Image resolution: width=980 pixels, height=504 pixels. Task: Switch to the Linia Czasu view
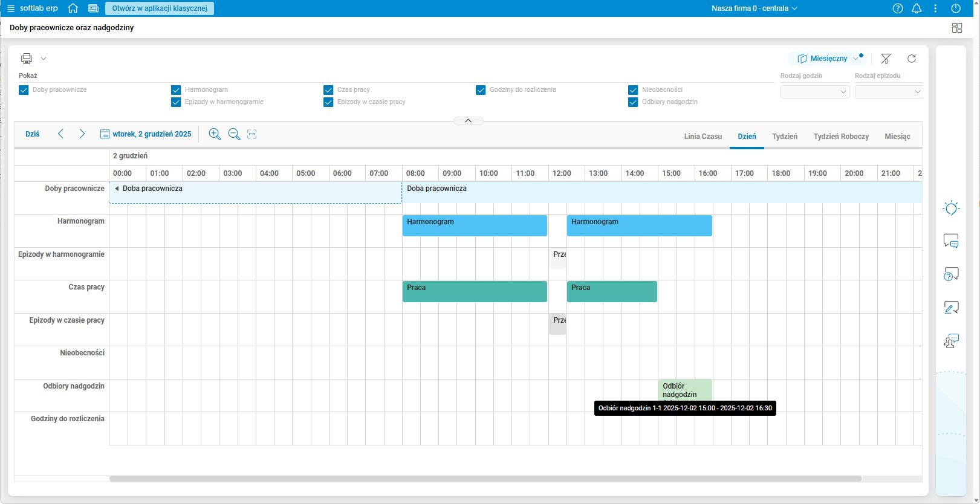703,137
